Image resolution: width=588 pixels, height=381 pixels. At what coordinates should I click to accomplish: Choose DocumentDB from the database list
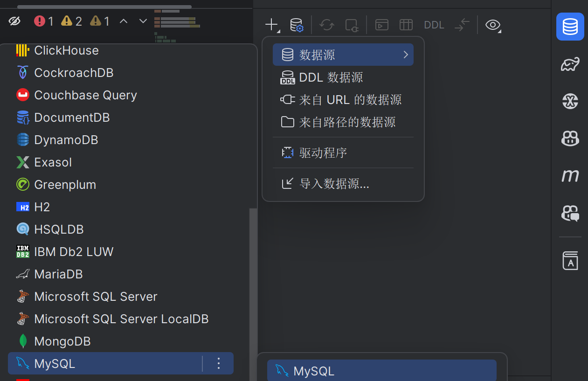point(121,118)
